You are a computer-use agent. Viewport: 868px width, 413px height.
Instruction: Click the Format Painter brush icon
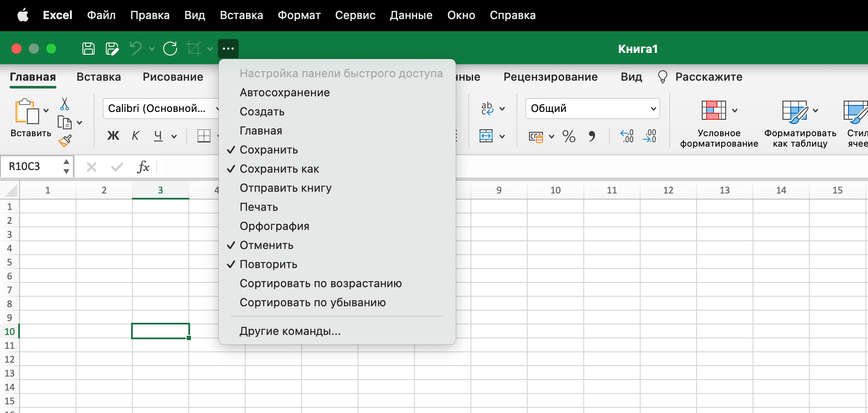[65, 141]
